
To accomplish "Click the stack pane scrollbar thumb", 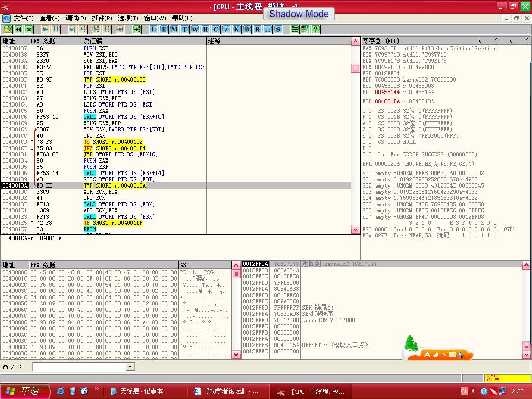I will (x=526, y=345).
